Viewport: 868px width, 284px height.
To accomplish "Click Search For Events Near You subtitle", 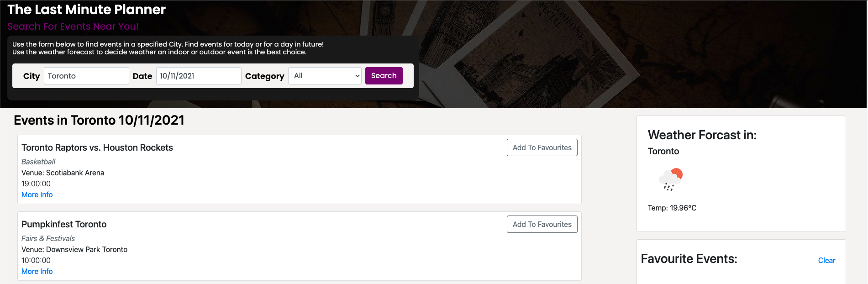I will [73, 26].
